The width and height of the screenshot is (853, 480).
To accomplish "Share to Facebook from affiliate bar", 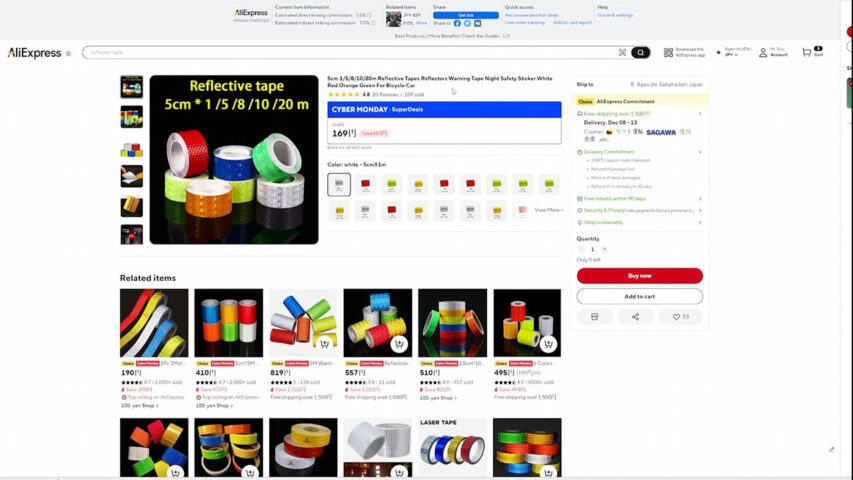I will click(457, 23).
